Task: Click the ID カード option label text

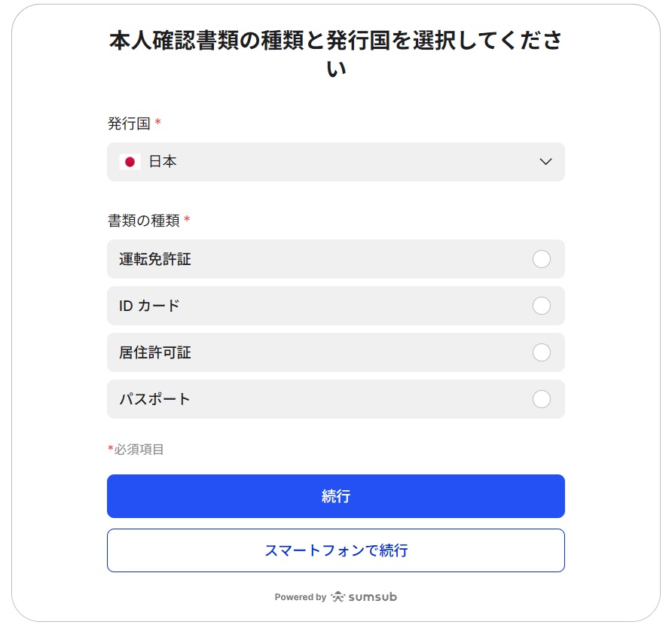Action: (150, 306)
